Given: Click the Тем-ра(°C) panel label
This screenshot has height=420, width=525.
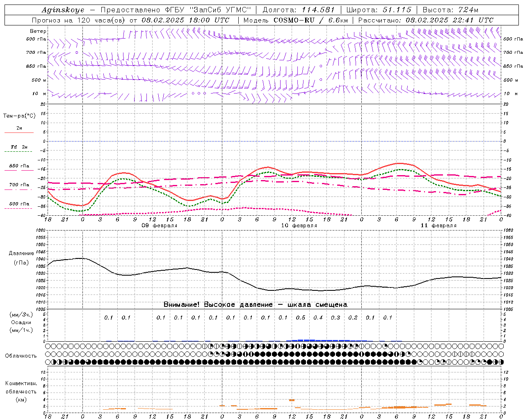Looking at the screenshot, I should pyautogui.click(x=19, y=116).
